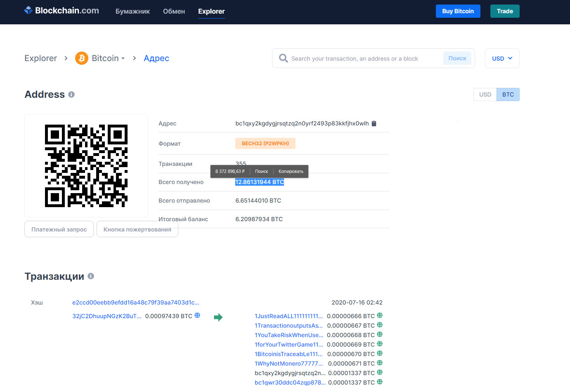Choose Поиск in the selection popup
Screen dimensions: 570x392
pos(262,171)
